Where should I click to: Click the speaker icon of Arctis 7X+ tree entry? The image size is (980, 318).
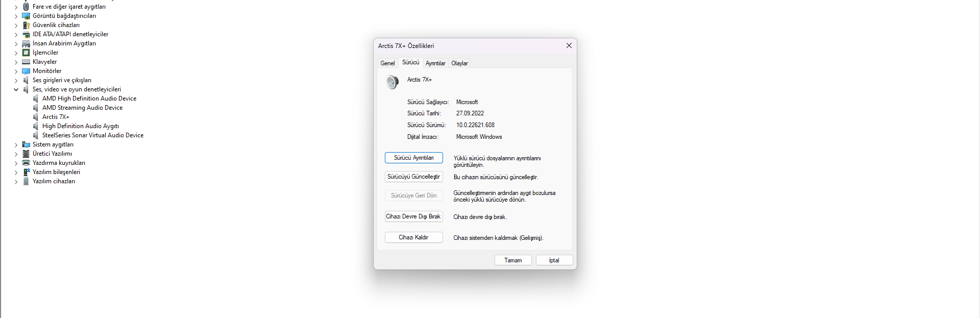(x=36, y=117)
